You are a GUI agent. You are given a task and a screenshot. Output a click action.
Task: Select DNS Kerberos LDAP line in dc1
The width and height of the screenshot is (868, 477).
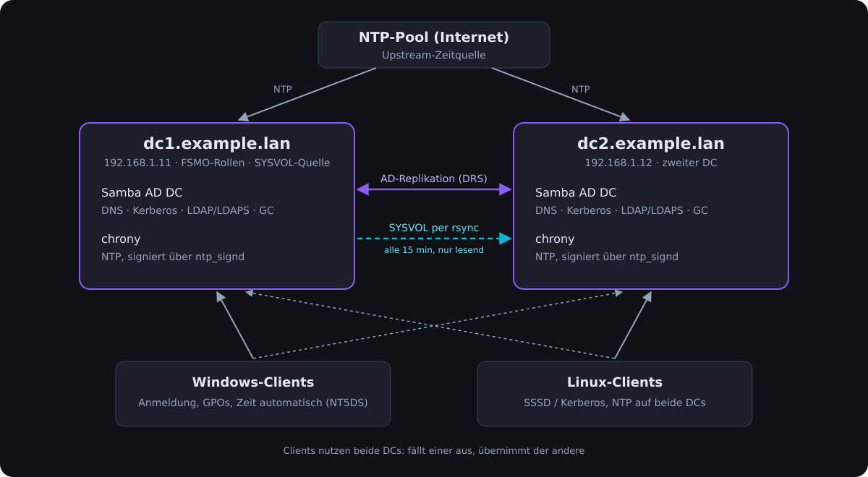(187, 211)
